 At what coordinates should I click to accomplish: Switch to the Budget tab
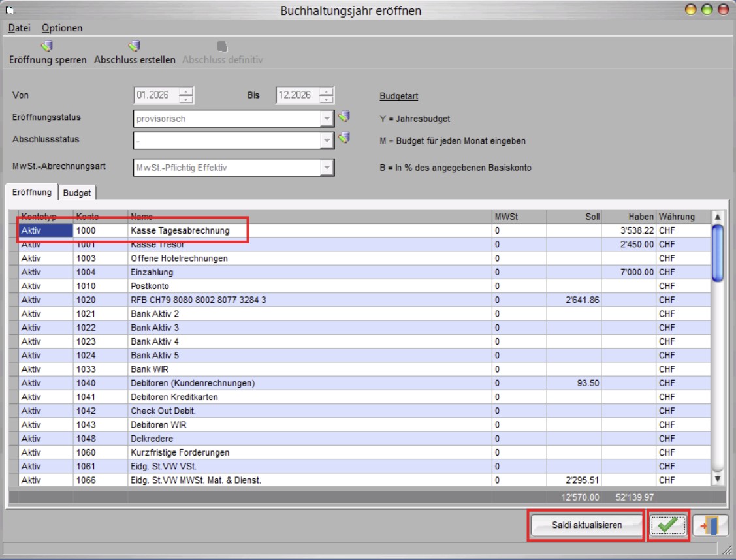(77, 193)
